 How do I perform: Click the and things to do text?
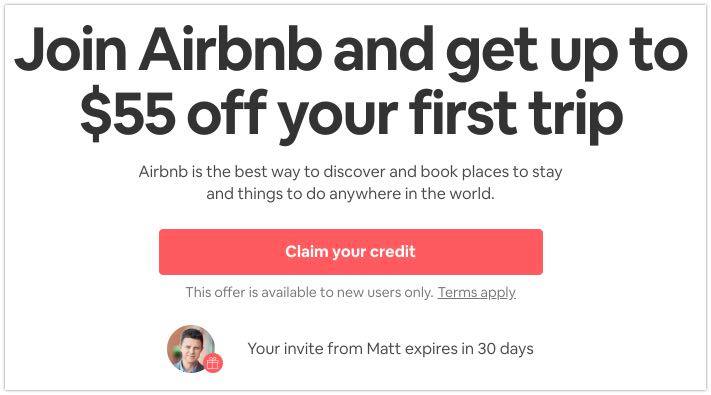click(263, 194)
